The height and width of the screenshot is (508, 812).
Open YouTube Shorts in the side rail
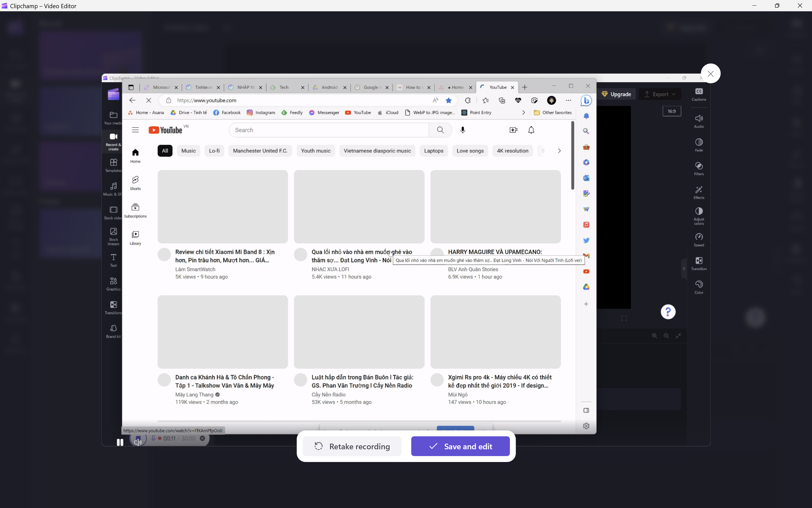[x=135, y=183]
